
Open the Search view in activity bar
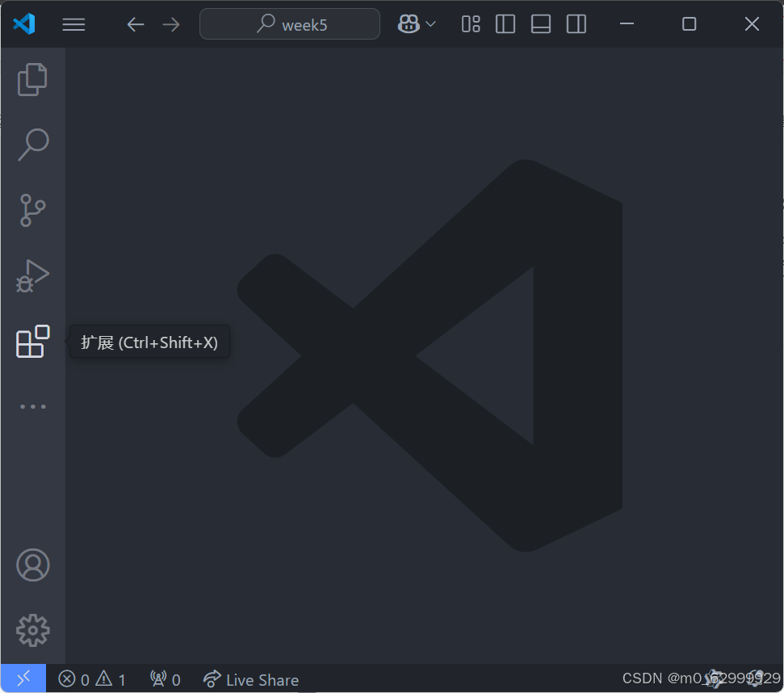coord(33,145)
